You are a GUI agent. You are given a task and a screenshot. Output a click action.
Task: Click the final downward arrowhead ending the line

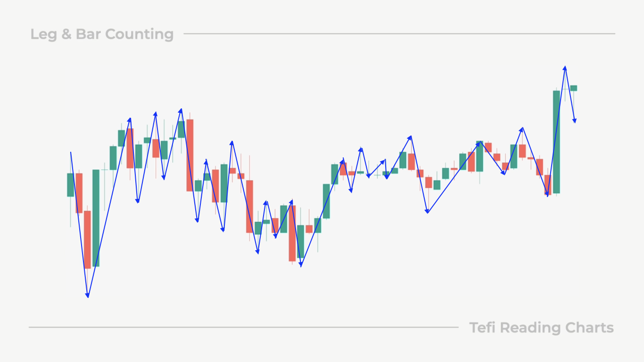tap(575, 121)
